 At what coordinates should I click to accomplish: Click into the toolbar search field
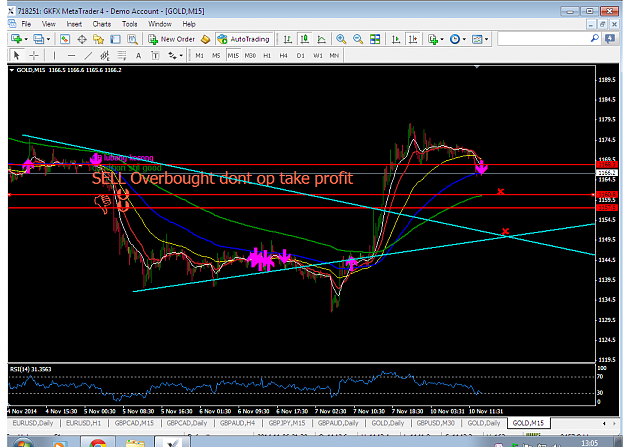pyautogui.click(x=544, y=39)
